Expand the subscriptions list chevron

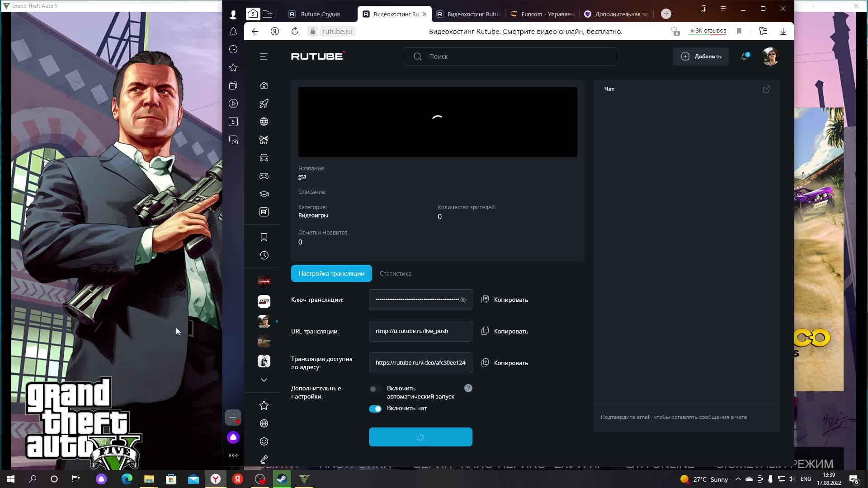[264, 380]
